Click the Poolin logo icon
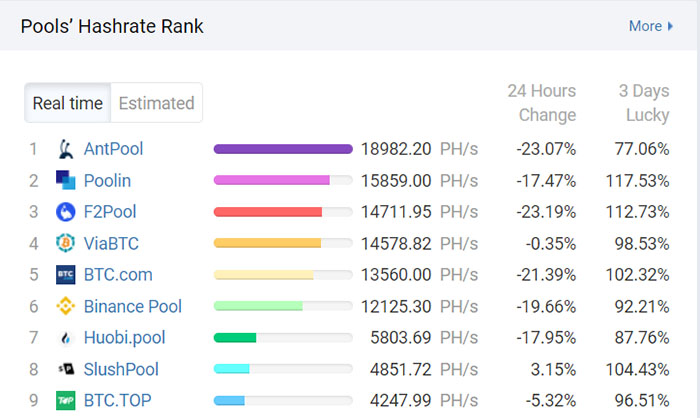The height and width of the screenshot is (418, 700). [66, 181]
